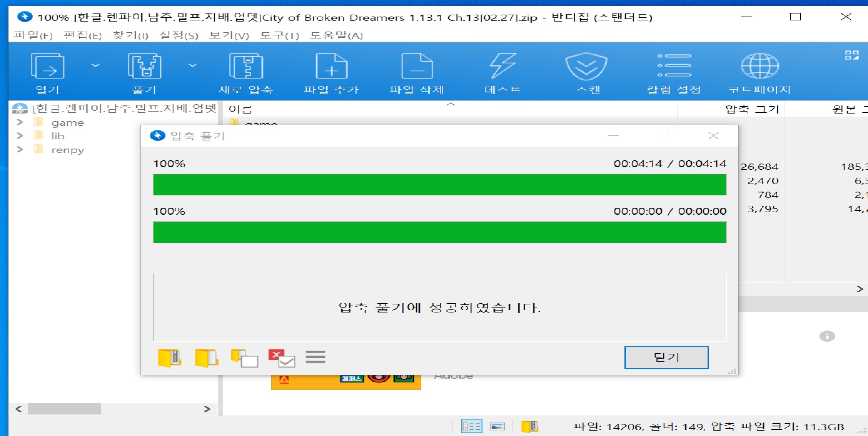This screenshot has width=868, height=436.
Task: Click the 닫기 (Close) button
Action: point(666,357)
